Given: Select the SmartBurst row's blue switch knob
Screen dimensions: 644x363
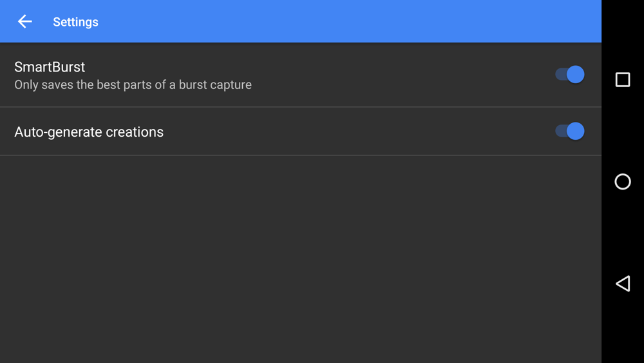Looking at the screenshot, I should point(576,75).
